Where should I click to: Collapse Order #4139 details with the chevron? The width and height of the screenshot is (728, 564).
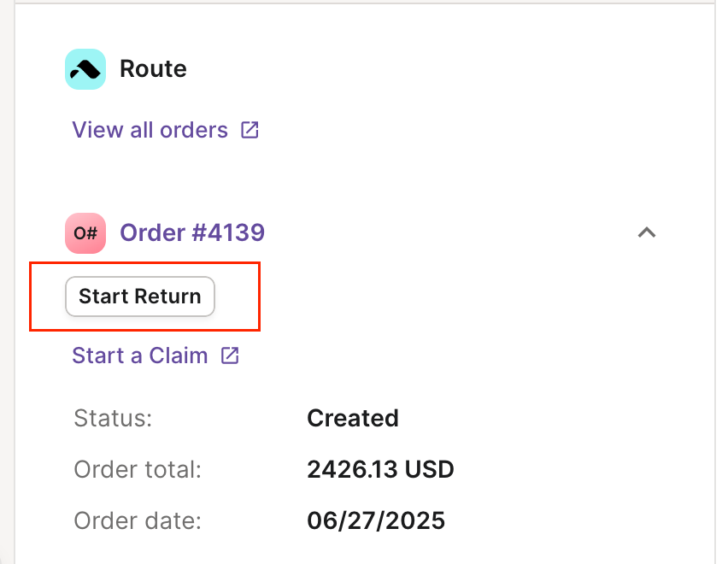(646, 232)
